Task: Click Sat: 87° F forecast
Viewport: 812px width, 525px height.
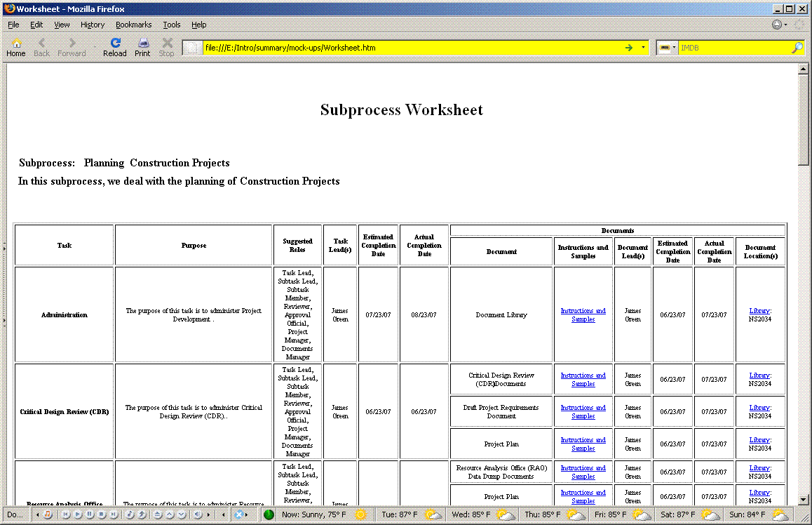Action: 677,514
